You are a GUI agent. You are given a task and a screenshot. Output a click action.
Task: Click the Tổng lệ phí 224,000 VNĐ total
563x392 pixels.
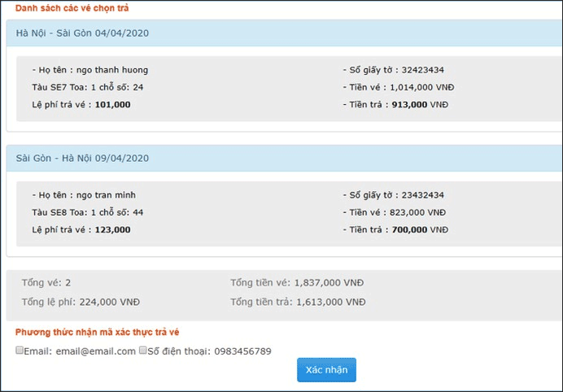[x=81, y=302]
